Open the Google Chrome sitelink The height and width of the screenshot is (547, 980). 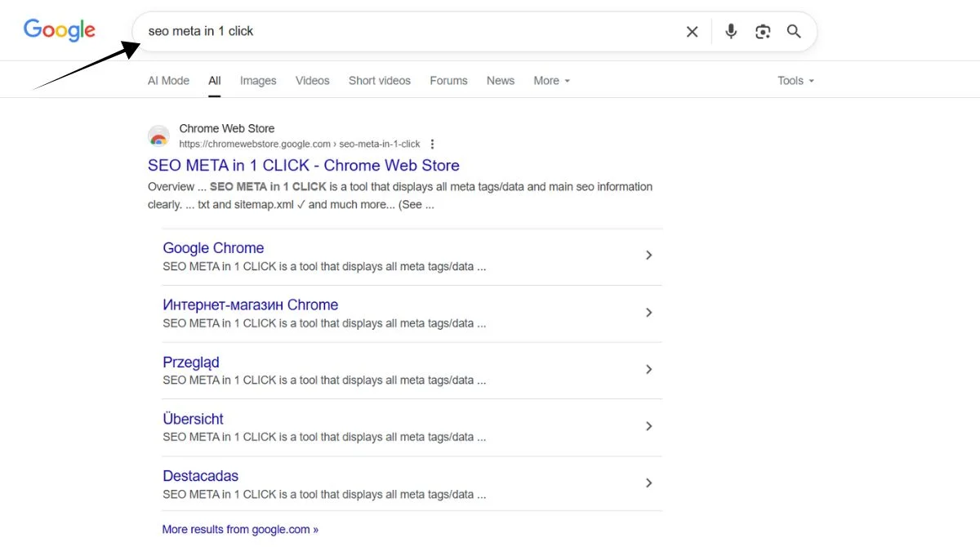[x=213, y=248]
